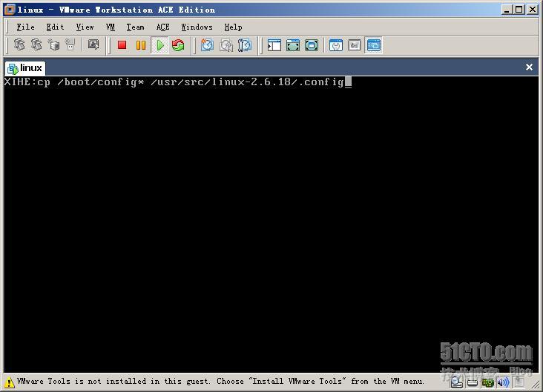Click the sound device status icon
Image resolution: width=543 pixels, height=392 pixels.
(x=503, y=382)
